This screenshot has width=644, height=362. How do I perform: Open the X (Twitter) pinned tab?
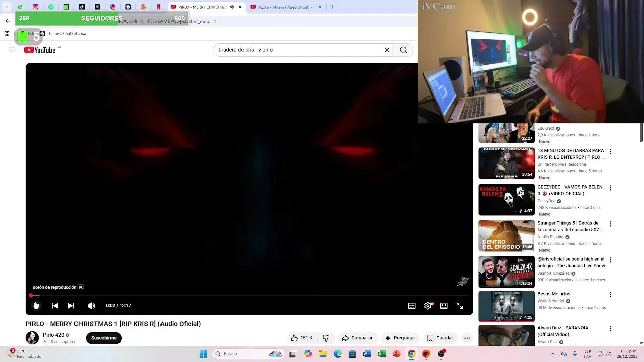97,7
